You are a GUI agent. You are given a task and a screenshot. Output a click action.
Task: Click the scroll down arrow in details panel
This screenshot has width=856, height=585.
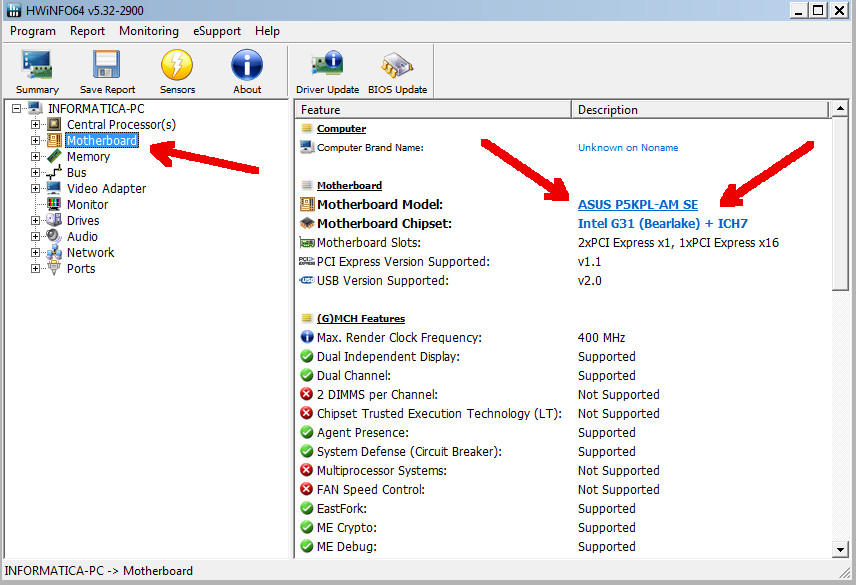(x=840, y=549)
